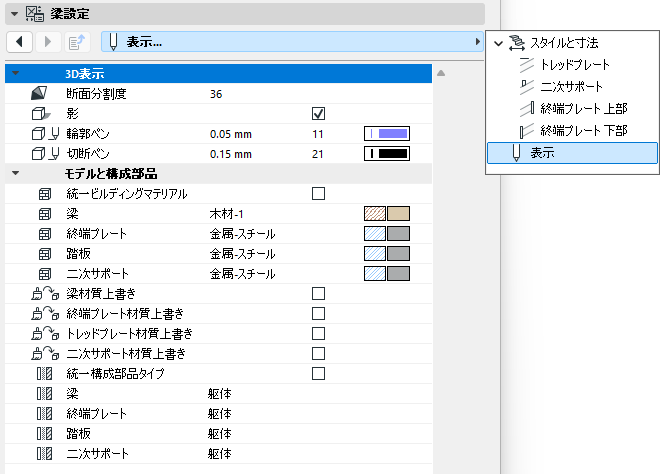Click the 梁 building material icon
Viewport: 665px width, 474px height.
(x=45, y=214)
